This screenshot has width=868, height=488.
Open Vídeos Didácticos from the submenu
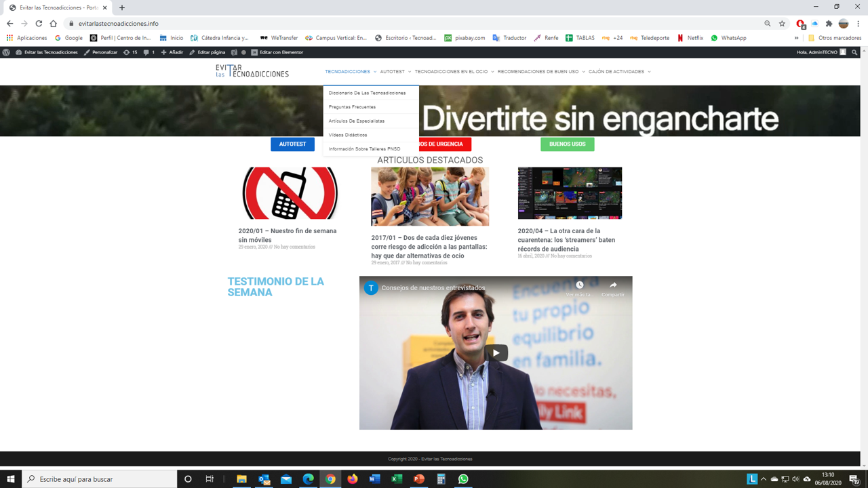click(x=348, y=135)
